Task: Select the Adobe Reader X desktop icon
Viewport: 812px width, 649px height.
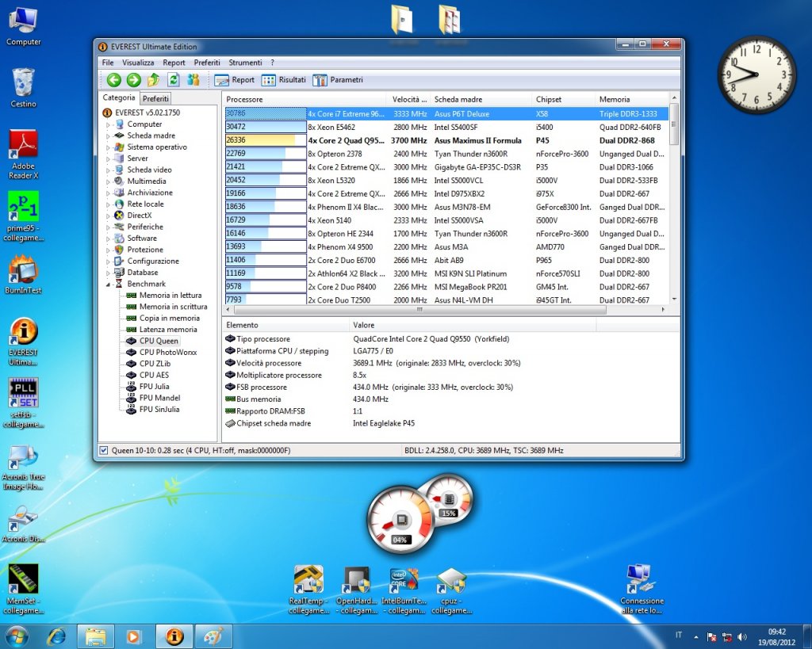Action: 23,155
